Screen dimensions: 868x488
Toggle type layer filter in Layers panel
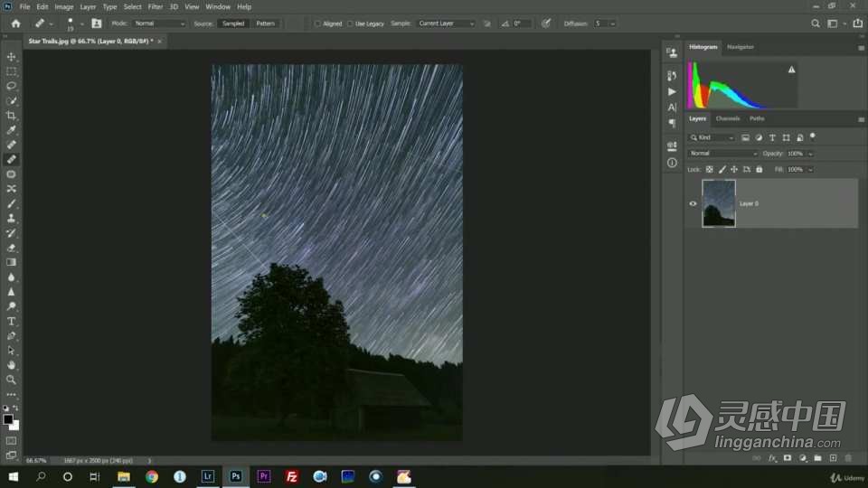click(772, 137)
